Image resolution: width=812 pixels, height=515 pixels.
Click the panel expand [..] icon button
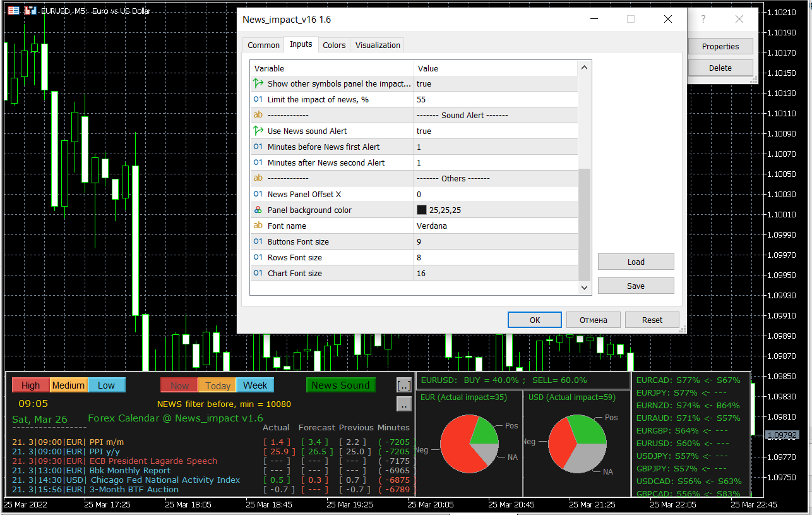(404, 385)
